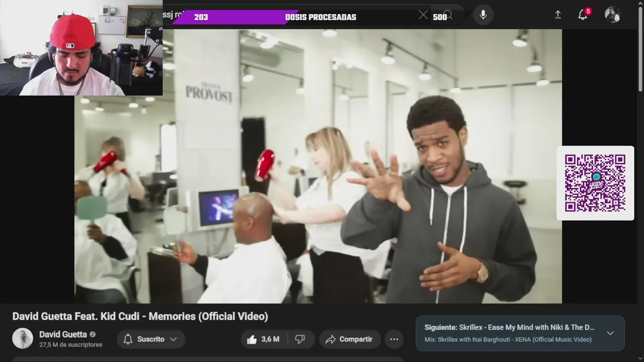Open the three-dot more actions menu
This screenshot has height=362, width=644.
pos(394,339)
